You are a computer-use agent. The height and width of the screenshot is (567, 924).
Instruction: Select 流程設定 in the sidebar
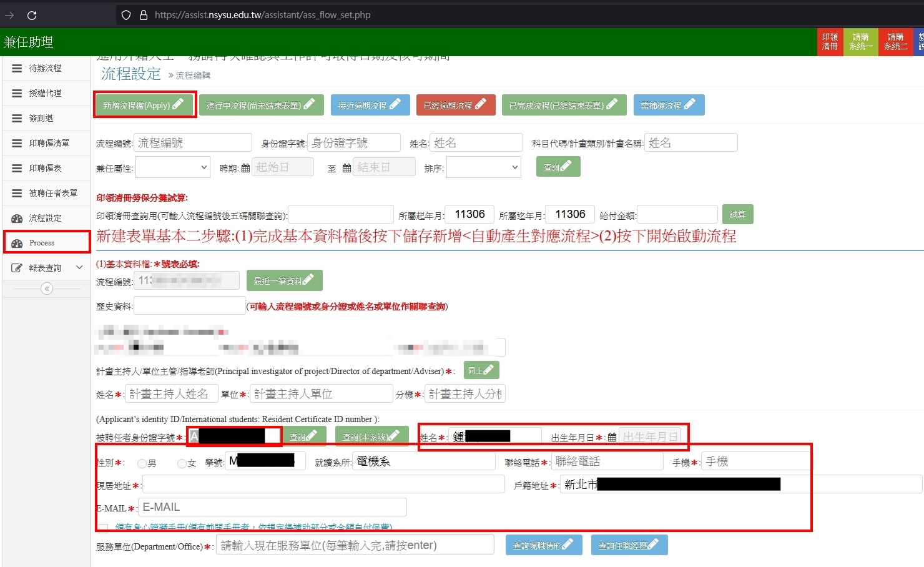tap(47, 218)
